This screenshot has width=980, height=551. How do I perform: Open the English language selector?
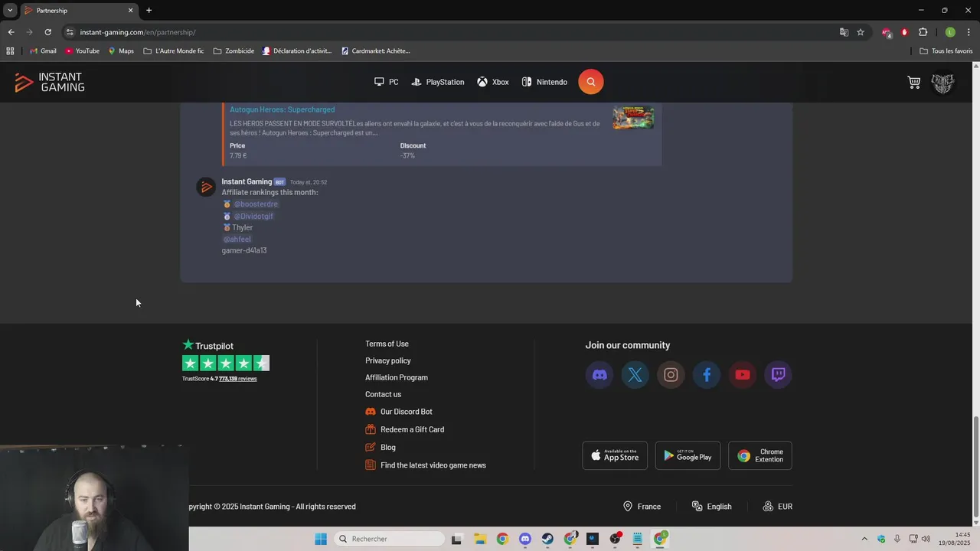point(711,507)
